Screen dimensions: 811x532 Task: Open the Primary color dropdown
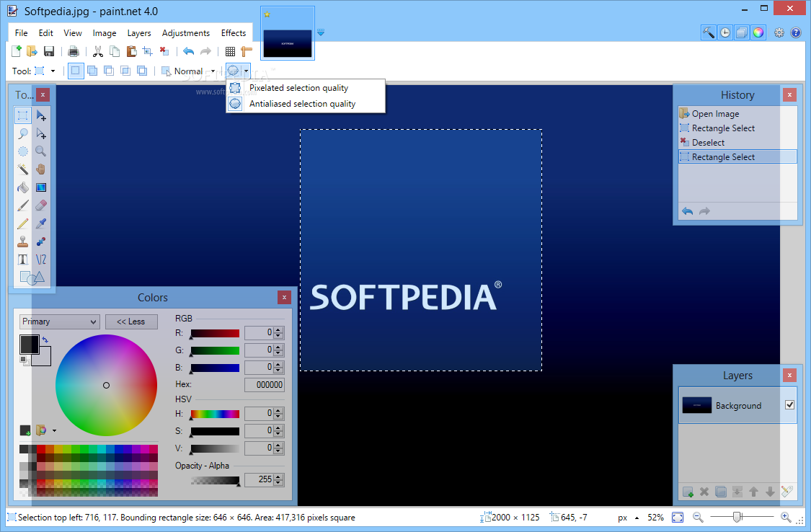pos(59,322)
